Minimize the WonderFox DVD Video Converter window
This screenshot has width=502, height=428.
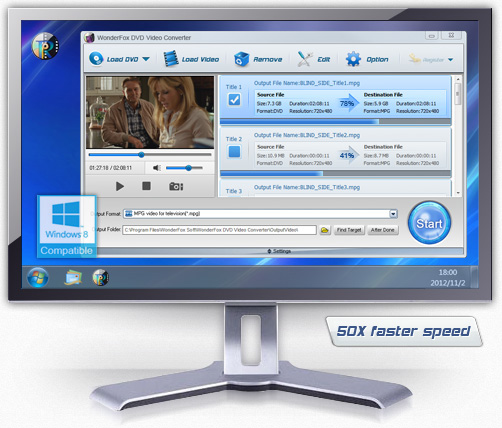[x=432, y=35]
